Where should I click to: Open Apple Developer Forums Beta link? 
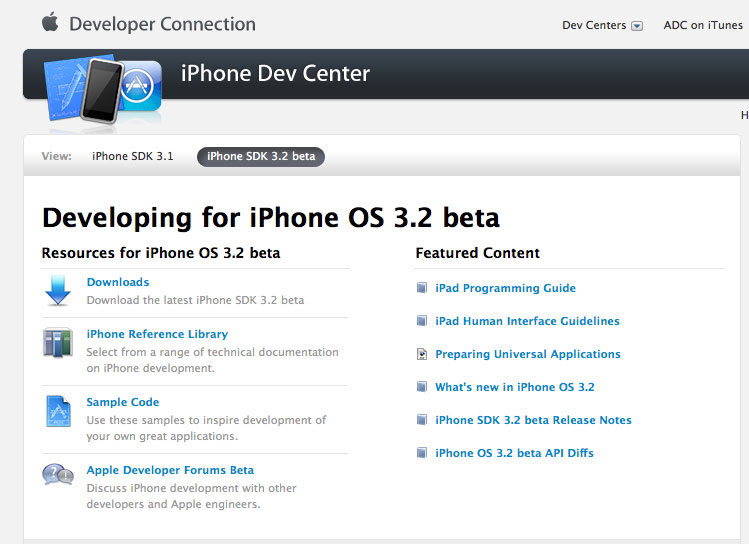click(170, 470)
